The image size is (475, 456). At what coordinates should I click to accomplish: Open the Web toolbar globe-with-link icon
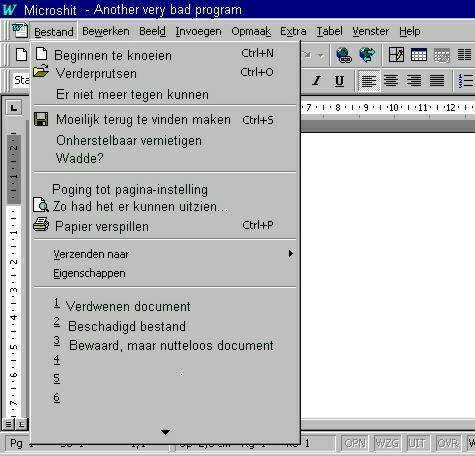click(344, 55)
